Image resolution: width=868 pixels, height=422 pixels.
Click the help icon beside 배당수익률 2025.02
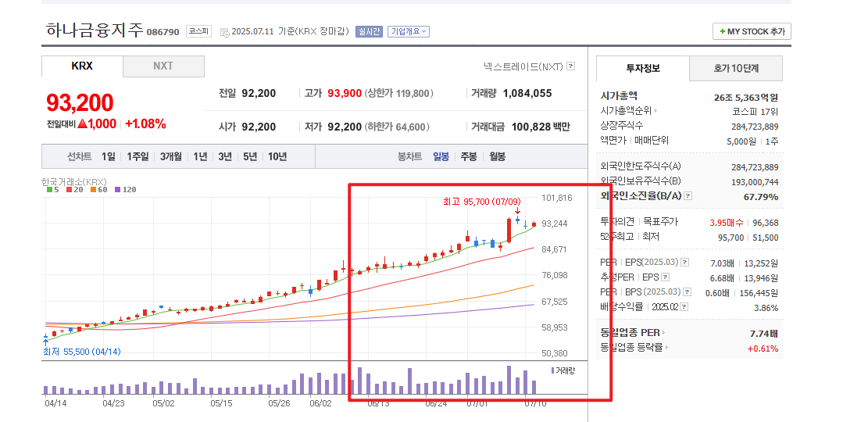pyautogui.click(x=684, y=307)
